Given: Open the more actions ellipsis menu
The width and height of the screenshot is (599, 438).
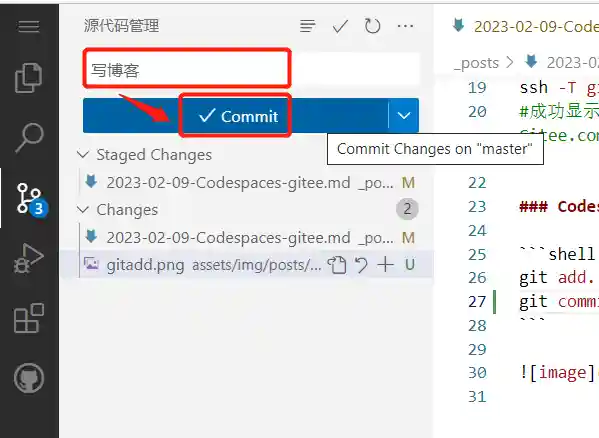Looking at the screenshot, I should point(405,26).
